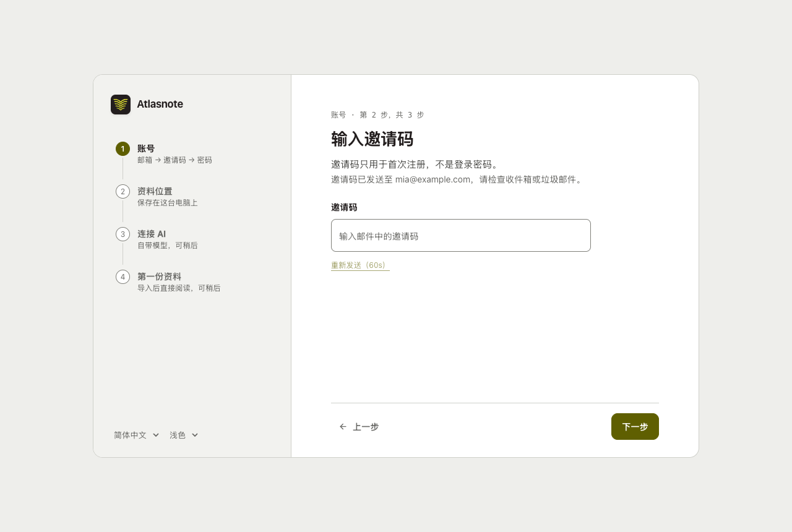Focus the 输入邮件中的邀请码 input field
The height and width of the screenshot is (532, 792).
click(x=461, y=236)
